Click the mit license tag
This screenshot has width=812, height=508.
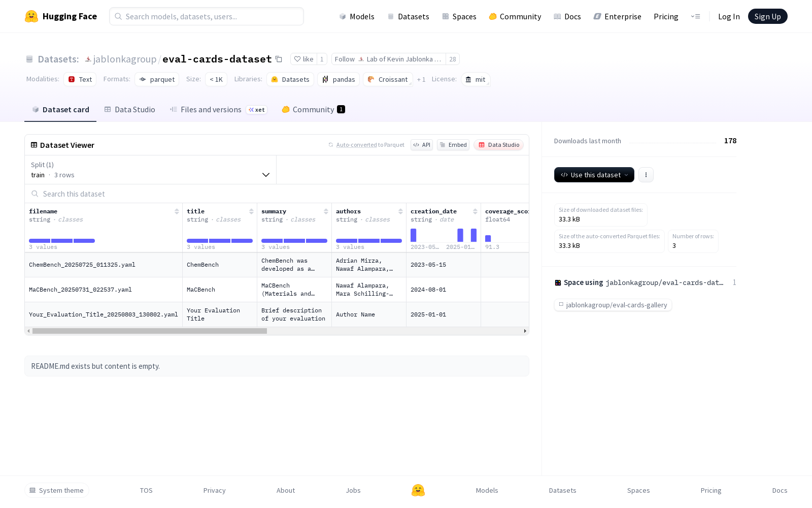tap(476, 79)
